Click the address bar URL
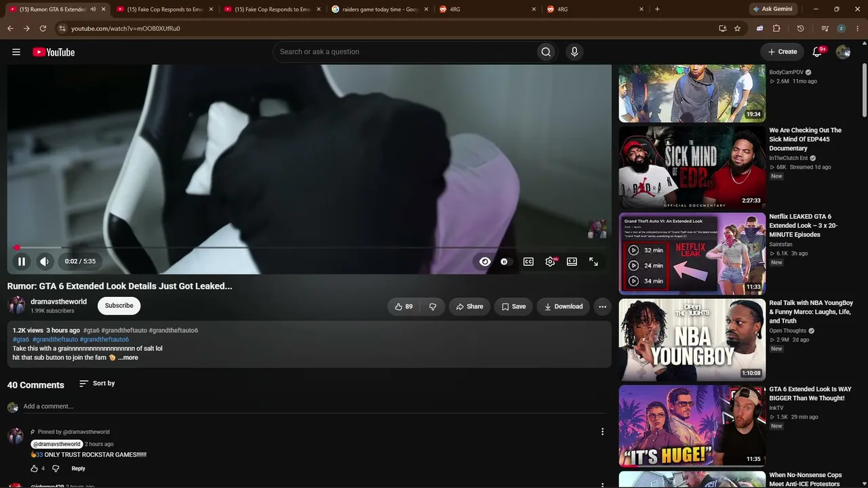868x488 pixels. (125, 28)
